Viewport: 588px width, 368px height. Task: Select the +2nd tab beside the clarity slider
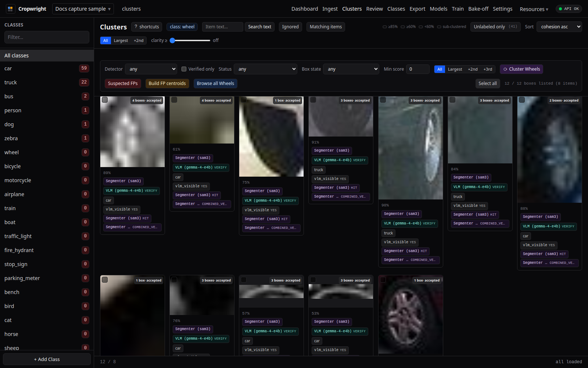click(139, 40)
